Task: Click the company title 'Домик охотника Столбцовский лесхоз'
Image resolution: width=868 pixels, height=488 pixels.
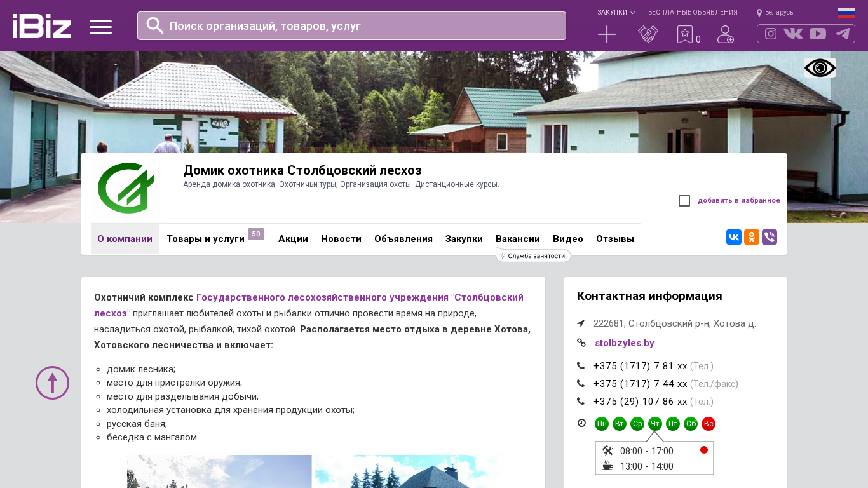Action: [x=302, y=170]
